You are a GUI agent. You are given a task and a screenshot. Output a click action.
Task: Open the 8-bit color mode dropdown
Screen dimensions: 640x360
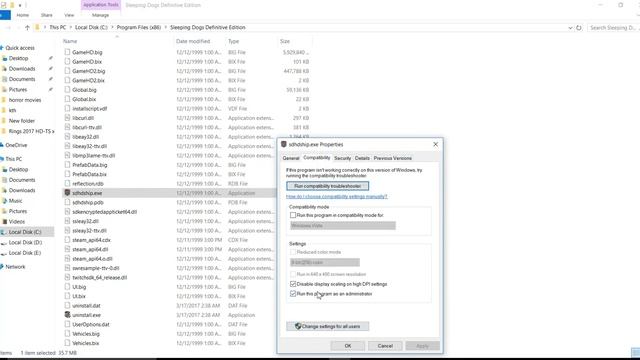325,262
